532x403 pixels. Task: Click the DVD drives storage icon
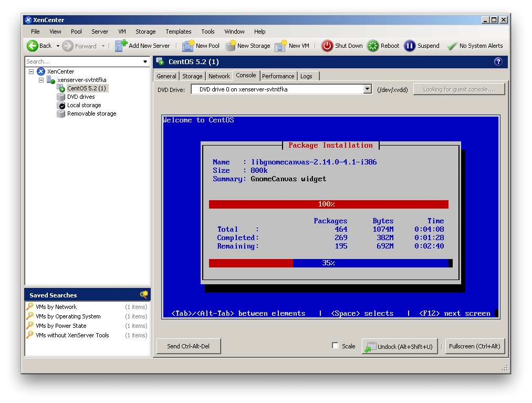(x=61, y=97)
